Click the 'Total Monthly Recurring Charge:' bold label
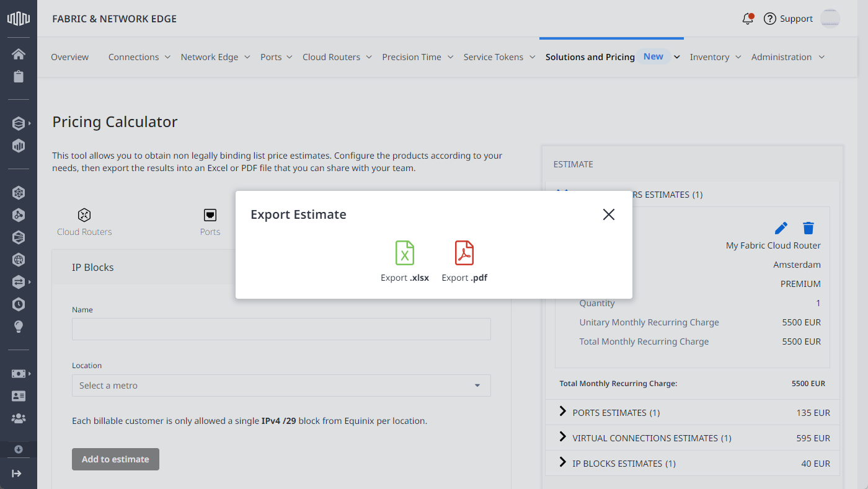868x489 pixels. (618, 384)
